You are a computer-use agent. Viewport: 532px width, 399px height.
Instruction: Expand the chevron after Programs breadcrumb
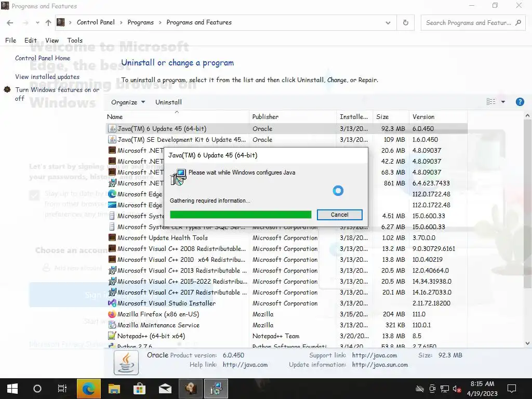click(160, 22)
